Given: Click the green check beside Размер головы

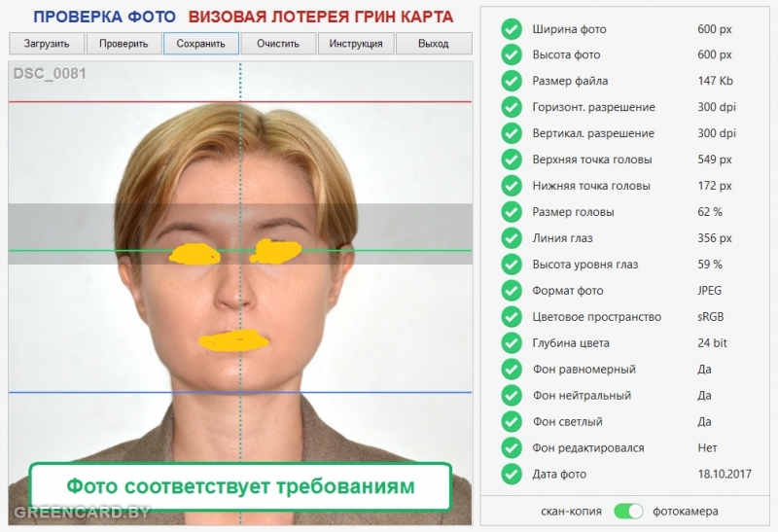Looking at the screenshot, I should [512, 212].
